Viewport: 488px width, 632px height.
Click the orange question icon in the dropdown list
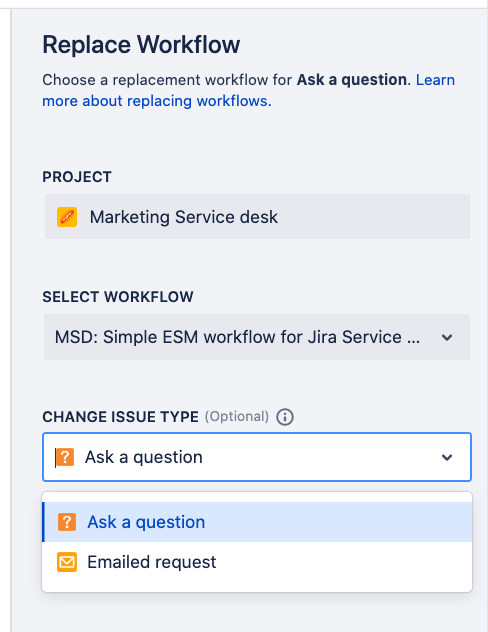(x=67, y=522)
